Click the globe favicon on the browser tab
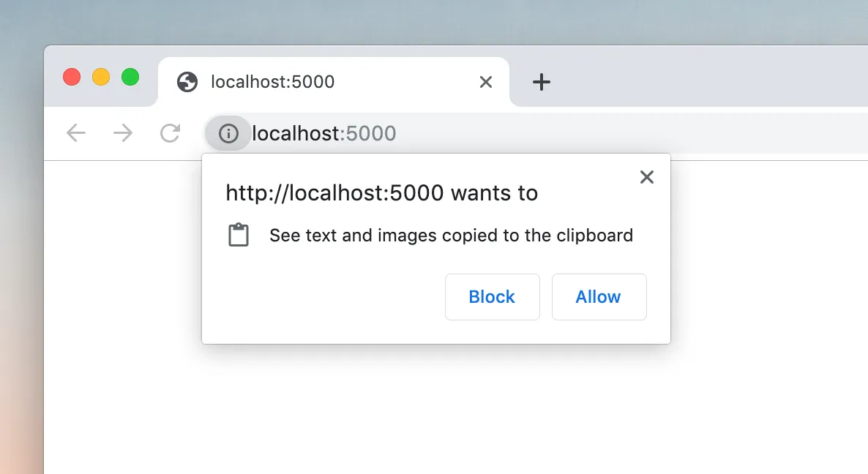868x474 pixels. point(187,82)
